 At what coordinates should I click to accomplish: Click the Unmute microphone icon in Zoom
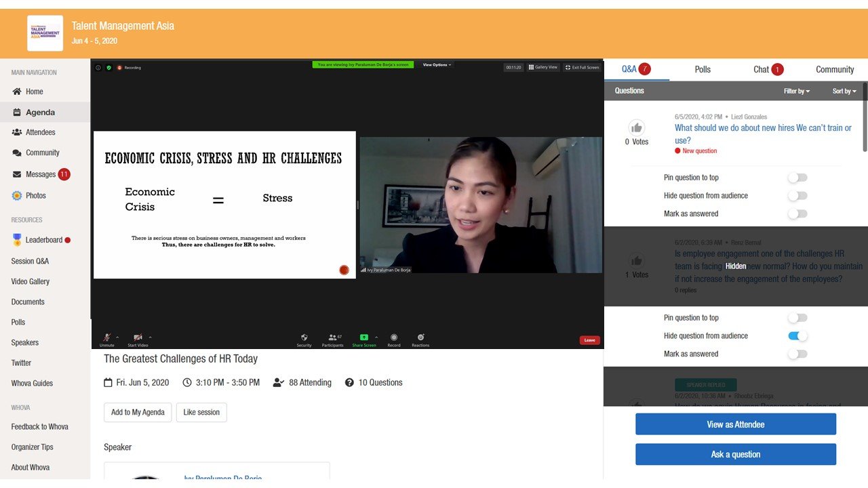106,337
